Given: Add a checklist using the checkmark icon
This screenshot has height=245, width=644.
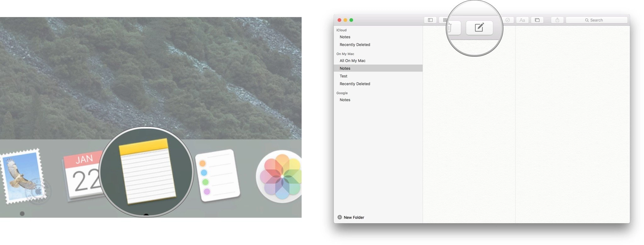Looking at the screenshot, I should click(508, 20).
